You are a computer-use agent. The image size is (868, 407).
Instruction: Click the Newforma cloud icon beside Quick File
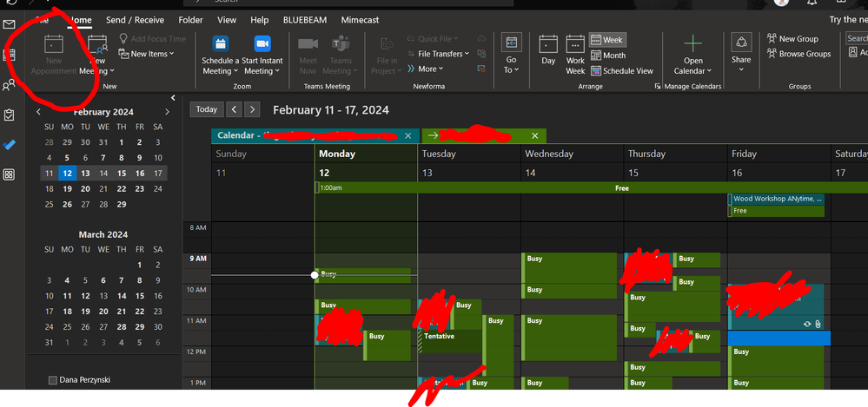coord(481,39)
